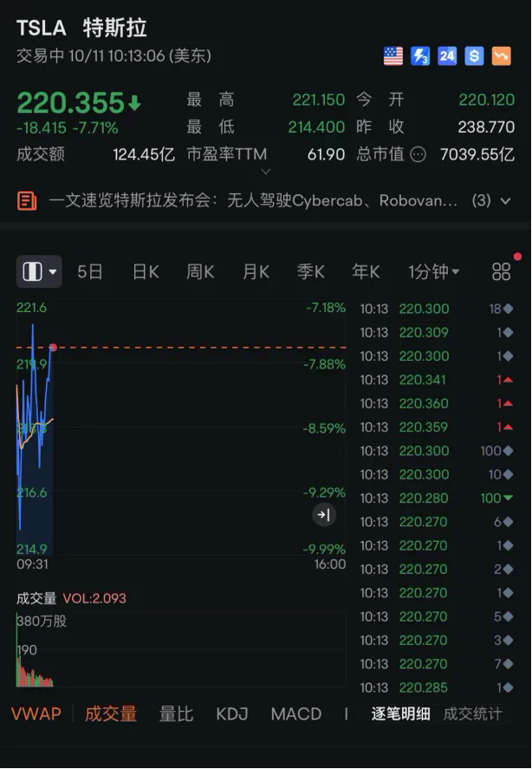Tap the blue dollar sign icon
The width and height of the screenshot is (532, 769).
474,55
